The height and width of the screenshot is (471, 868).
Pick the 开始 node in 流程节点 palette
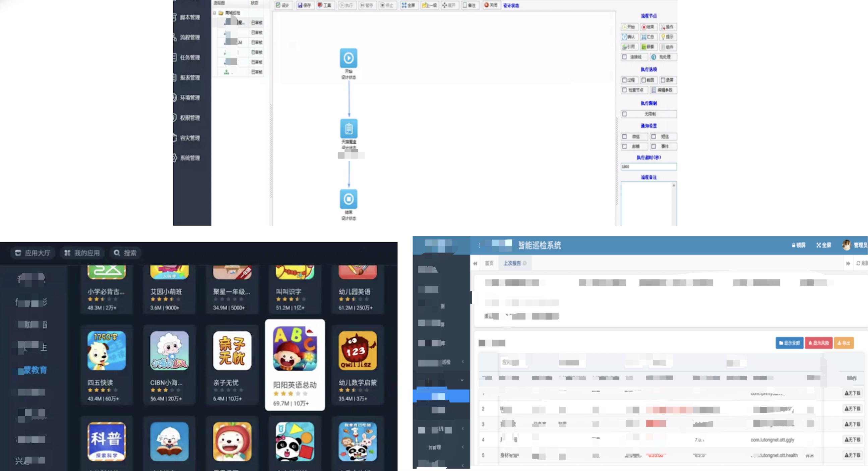[629, 27]
